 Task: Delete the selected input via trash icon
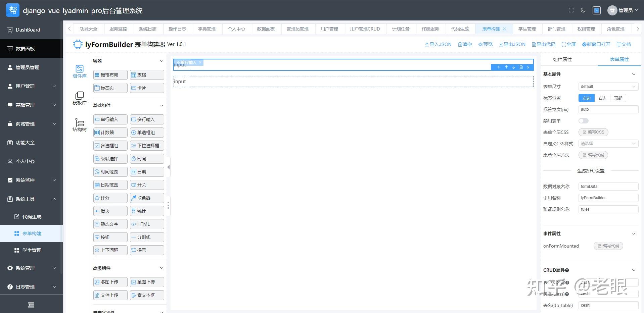pyautogui.click(x=521, y=67)
